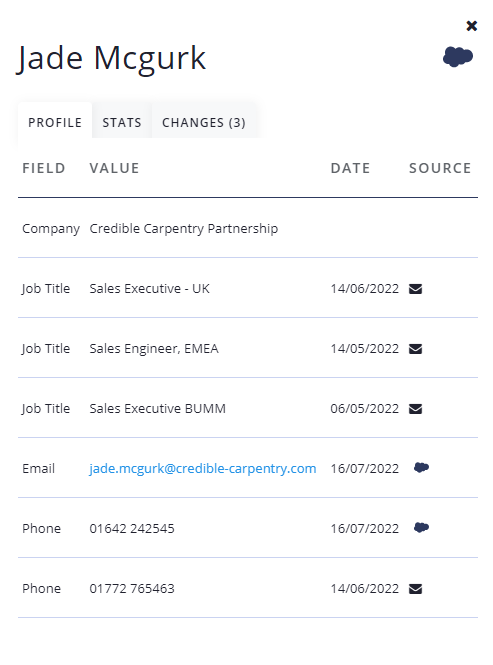Open jade.mcgurk@credible-carpentry.com email link
Viewport: 493px width, 665px height.
pos(203,469)
